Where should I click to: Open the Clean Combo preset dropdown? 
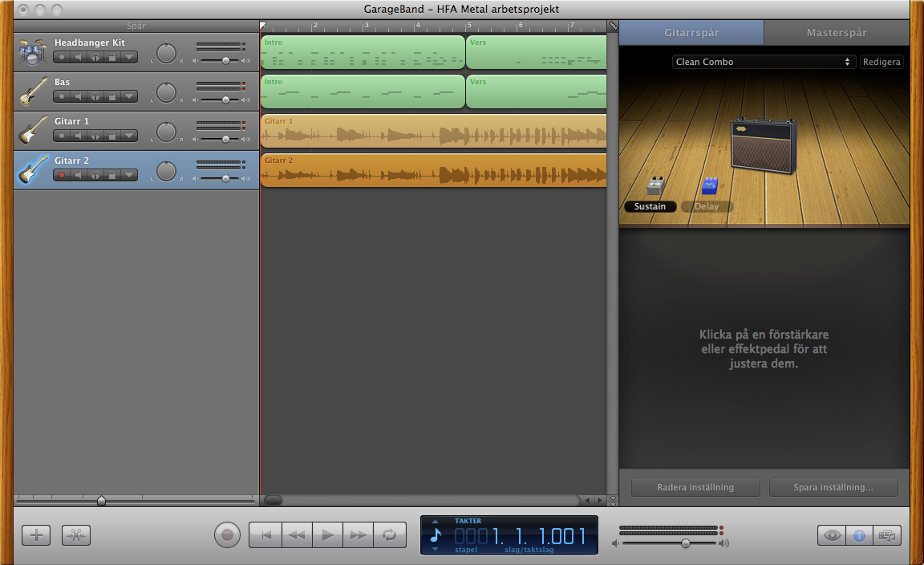(x=764, y=62)
